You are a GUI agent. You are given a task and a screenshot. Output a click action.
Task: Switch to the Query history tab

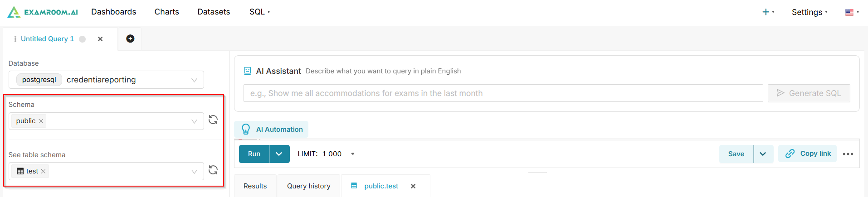(x=308, y=186)
